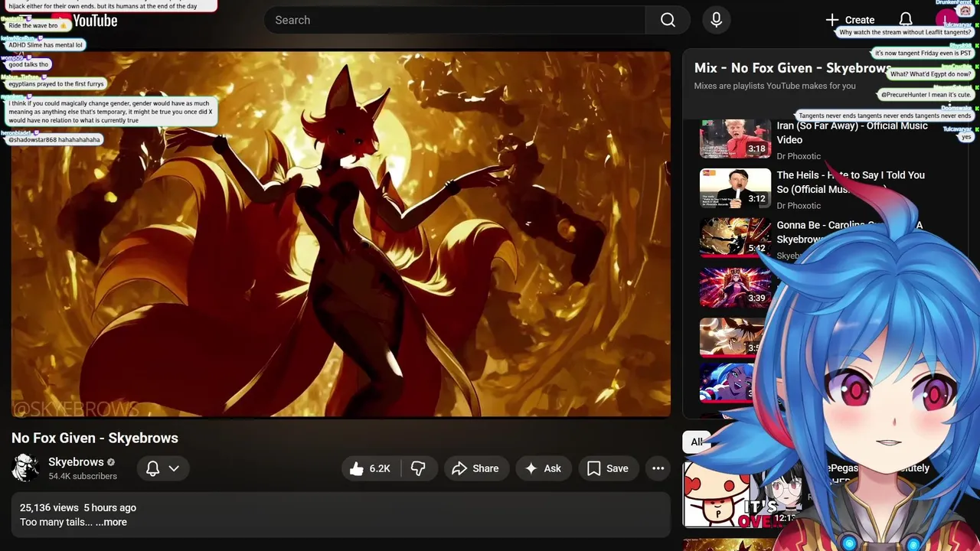Viewport: 980px width, 551px height.
Task: Expand description with ...more
Action: pos(111,522)
